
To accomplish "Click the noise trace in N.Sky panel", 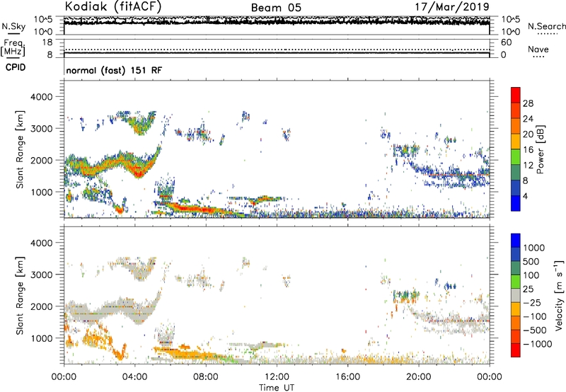I will pyautogui.click(x=277, y=21).
